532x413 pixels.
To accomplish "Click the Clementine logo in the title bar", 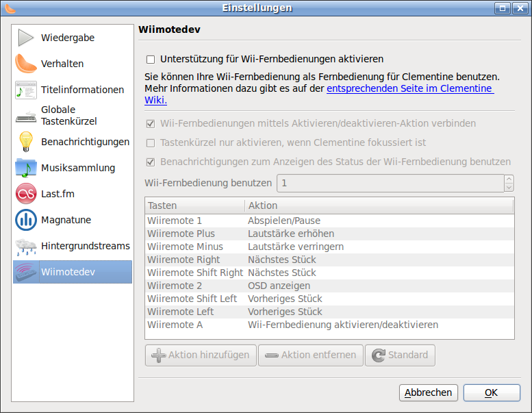I will pos(10,8).
